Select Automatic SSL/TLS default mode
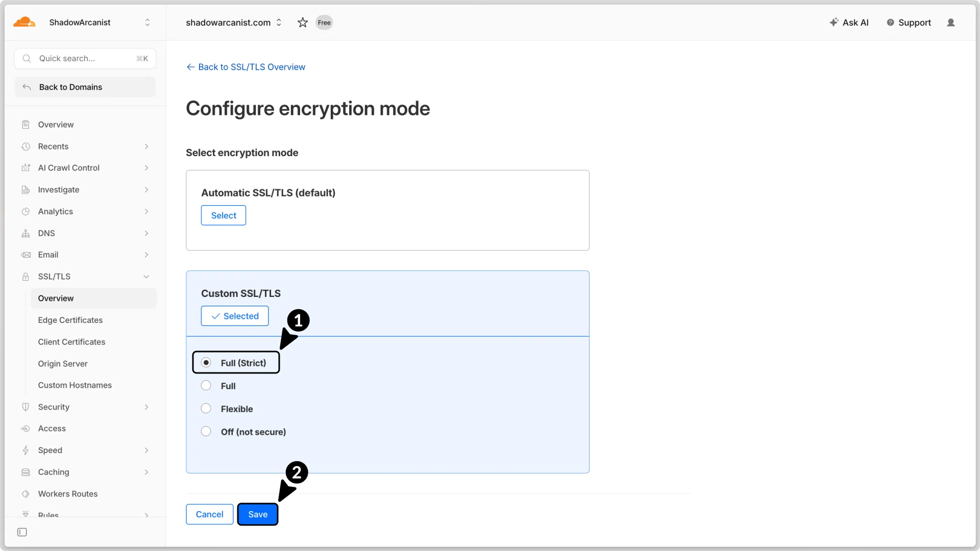This screenshot has width=980, height=551. coord(224,215)
